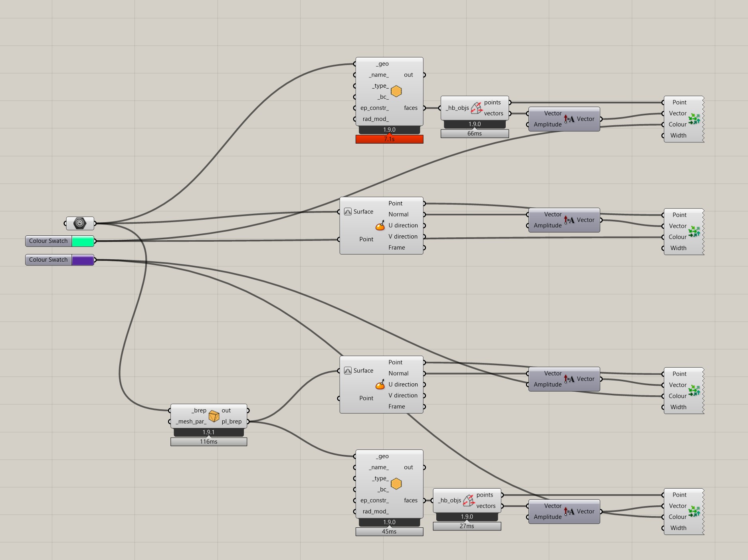Image resolution: width=748 pixels, height=560 pixels.
Task: Click the pl_brep output label
Action: (x=232, y=422)
